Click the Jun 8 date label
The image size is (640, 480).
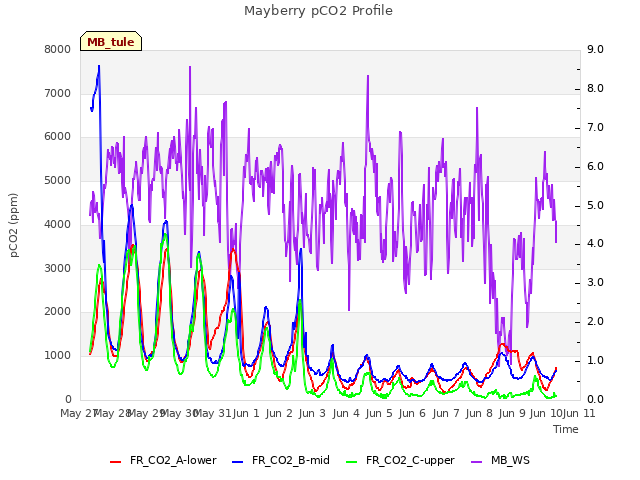pyautogui.click(x=479, y=413)
